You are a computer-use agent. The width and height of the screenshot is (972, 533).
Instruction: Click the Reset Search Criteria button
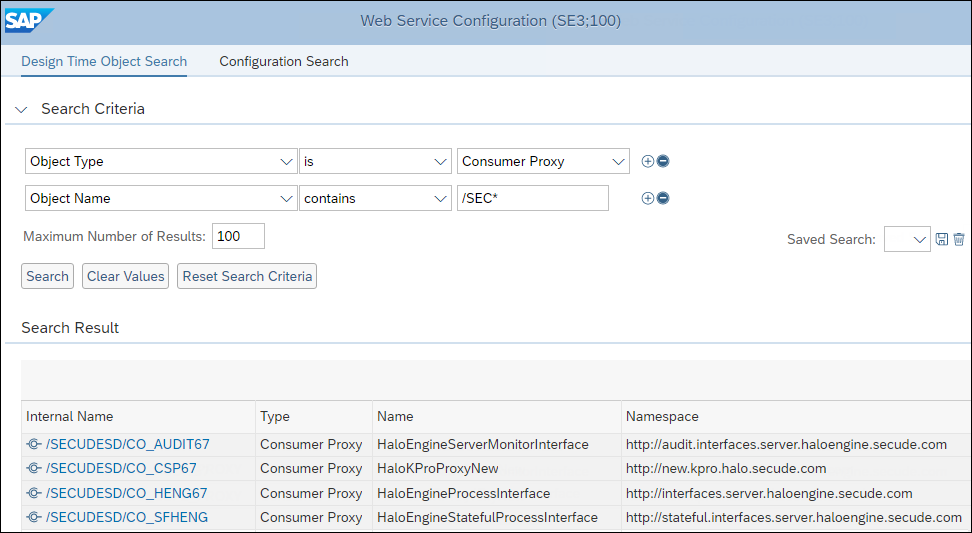click(247, 276)
